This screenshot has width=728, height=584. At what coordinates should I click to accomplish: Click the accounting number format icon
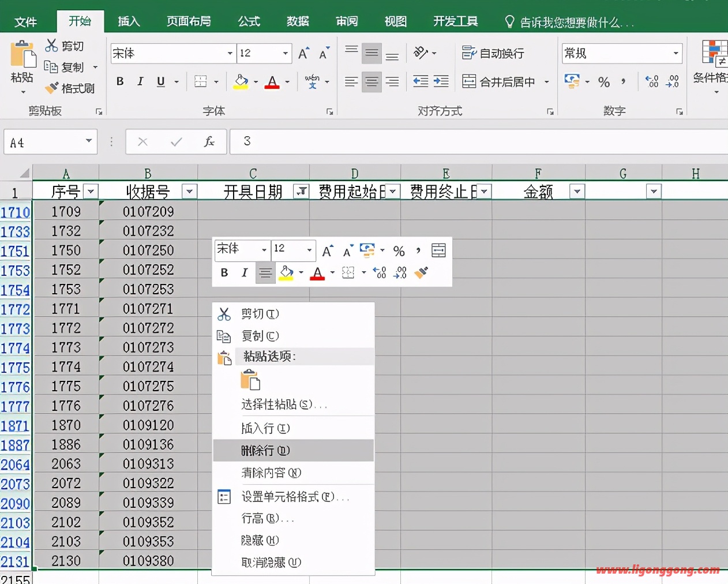(x=572, y=81)
